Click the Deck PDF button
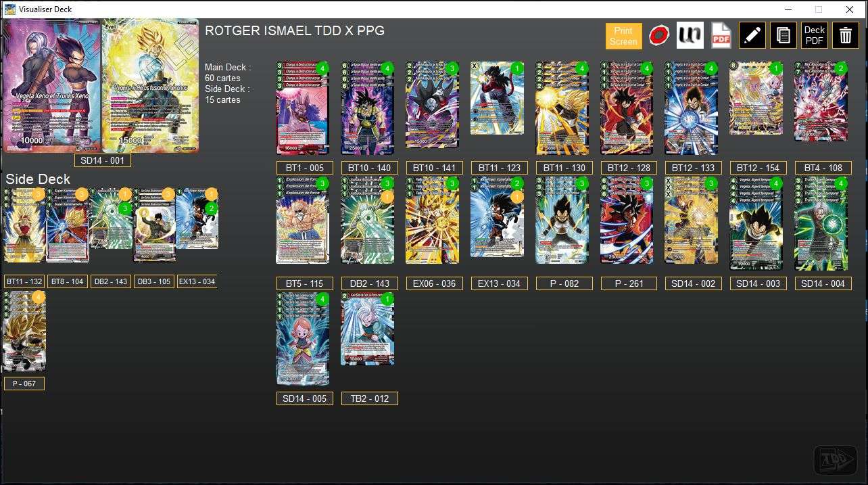Image resolution: width=868 pixels, height=485 pixels. click(814, 35)
